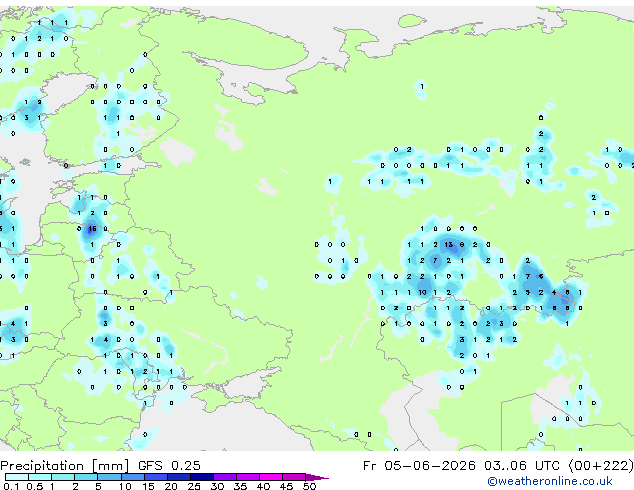
Task: Click the '45' legend scale label
Action: click(286, 486)
